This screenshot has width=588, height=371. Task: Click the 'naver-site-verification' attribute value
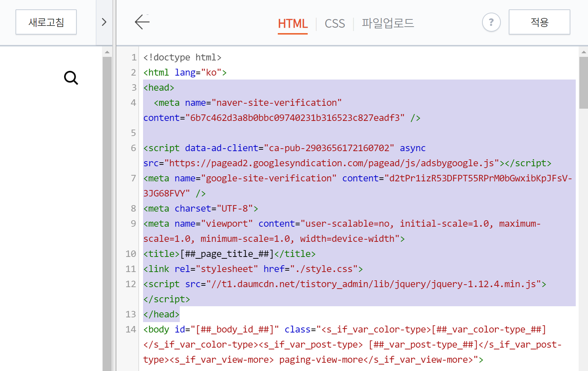[x=277, y=103]
